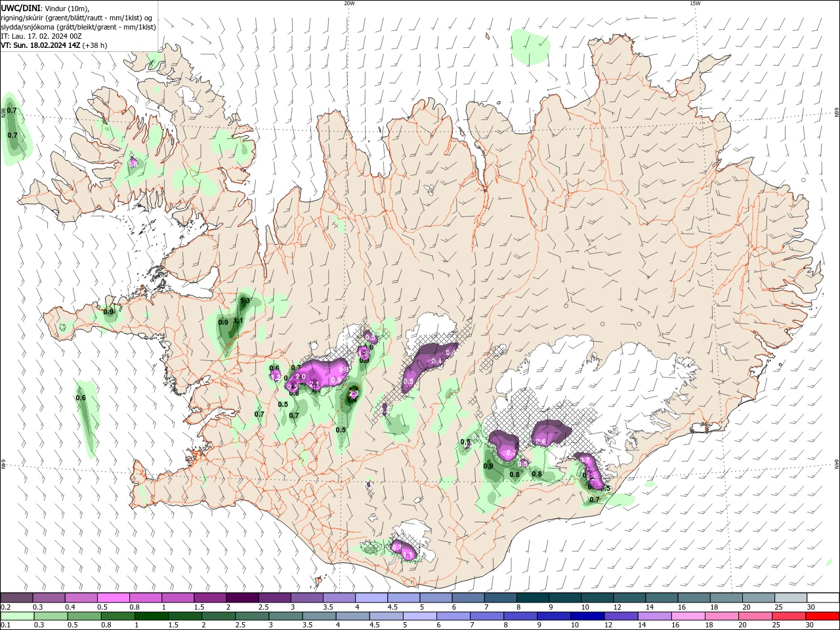Pick the dark teal 8 legend swatch

533,598
